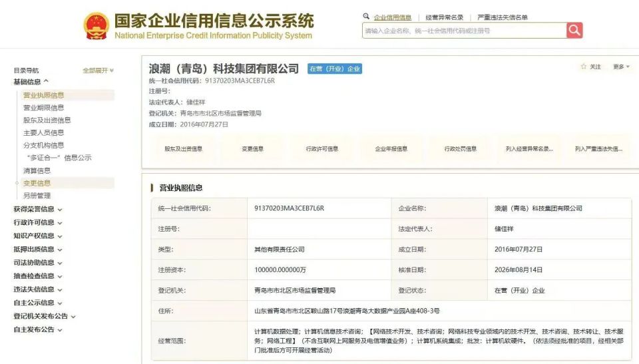The width and height of the screenshot is (639, 364).
Task: Open "多证合一"信息公示 in the sidebar
Action: pyautogui.click(x=59, y=158)
